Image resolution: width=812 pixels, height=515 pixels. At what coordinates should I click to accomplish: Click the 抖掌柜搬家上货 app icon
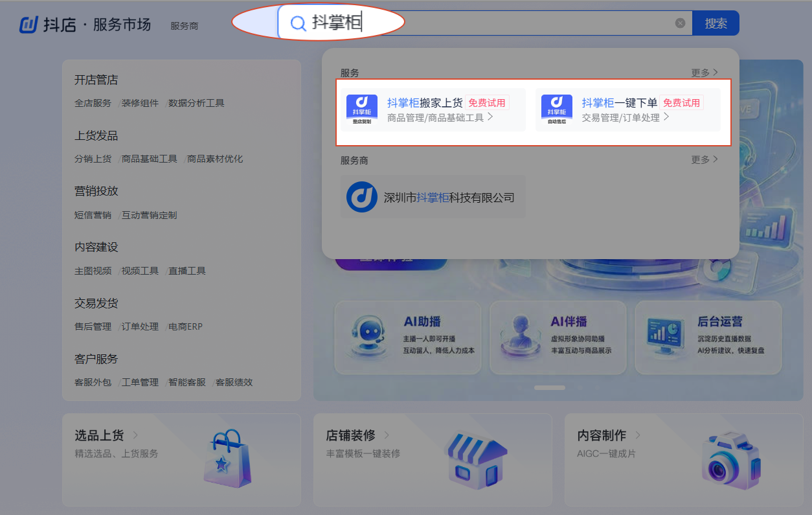(x=362, y=109)
